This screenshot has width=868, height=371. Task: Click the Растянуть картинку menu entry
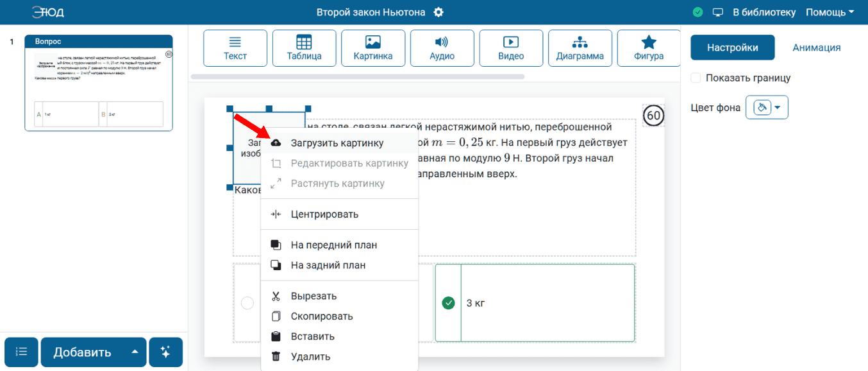pos(339,183)
